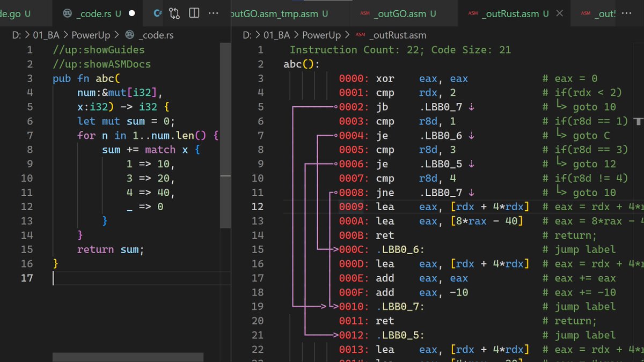Screen dimensions: 644x362
Task: Click the vertical scrollbar of _code.rs editor
Action: (x=226, y=136)
